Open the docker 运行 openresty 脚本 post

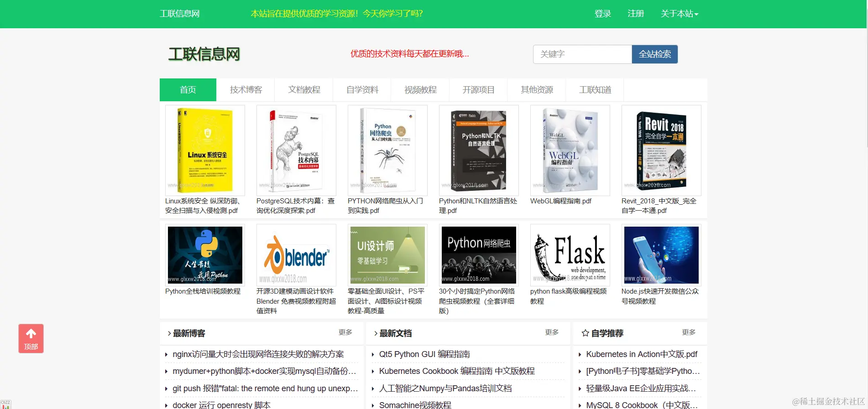point(221,405)
